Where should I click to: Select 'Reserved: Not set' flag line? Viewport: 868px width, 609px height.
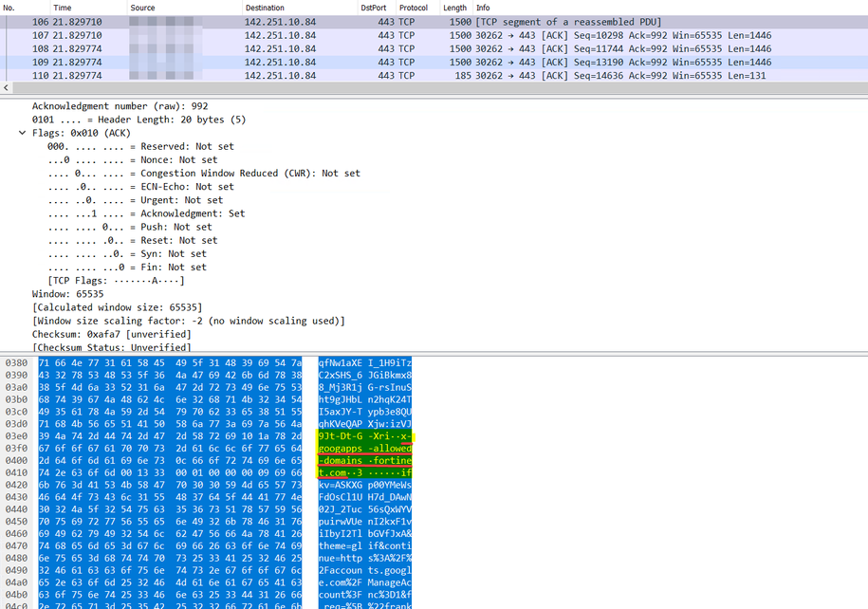point(140,146)
